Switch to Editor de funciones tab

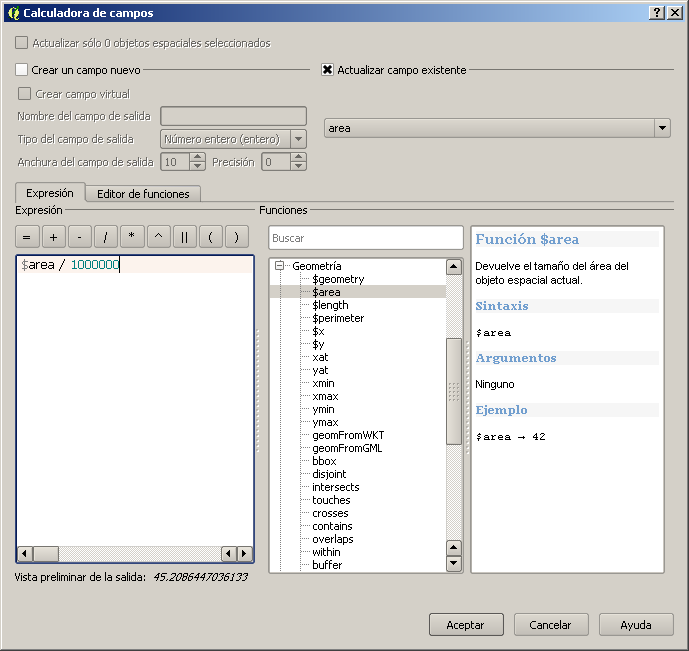point(143,194)
